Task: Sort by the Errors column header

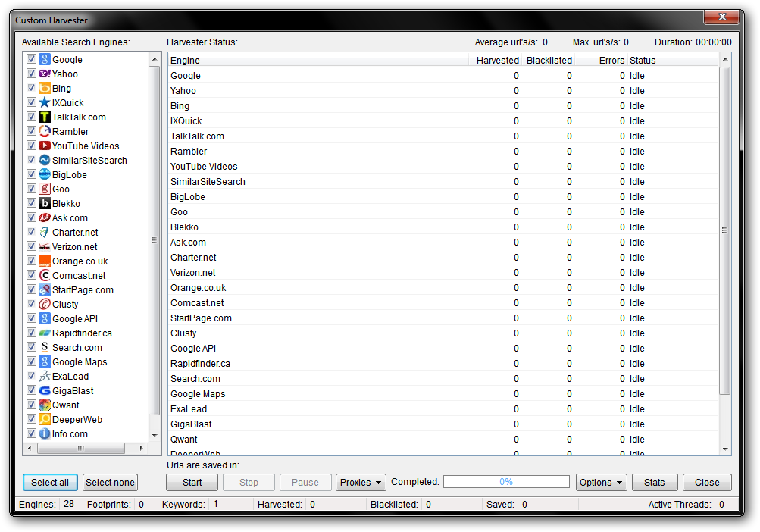Action: click(601, 60)
